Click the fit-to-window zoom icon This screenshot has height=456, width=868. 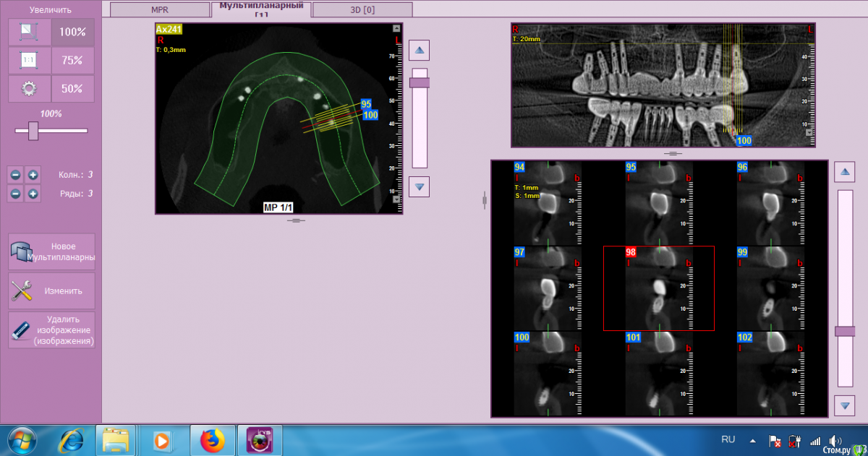29,32
